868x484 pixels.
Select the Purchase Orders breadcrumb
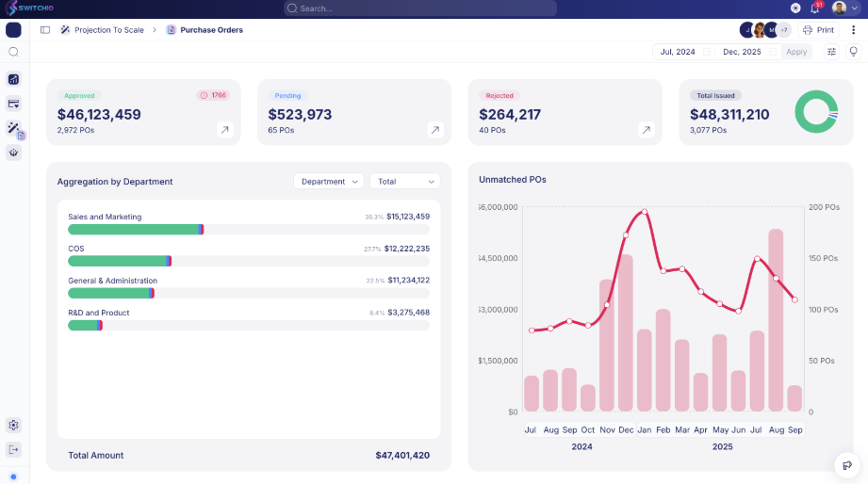pyautogui.click(x=211, y=30)
